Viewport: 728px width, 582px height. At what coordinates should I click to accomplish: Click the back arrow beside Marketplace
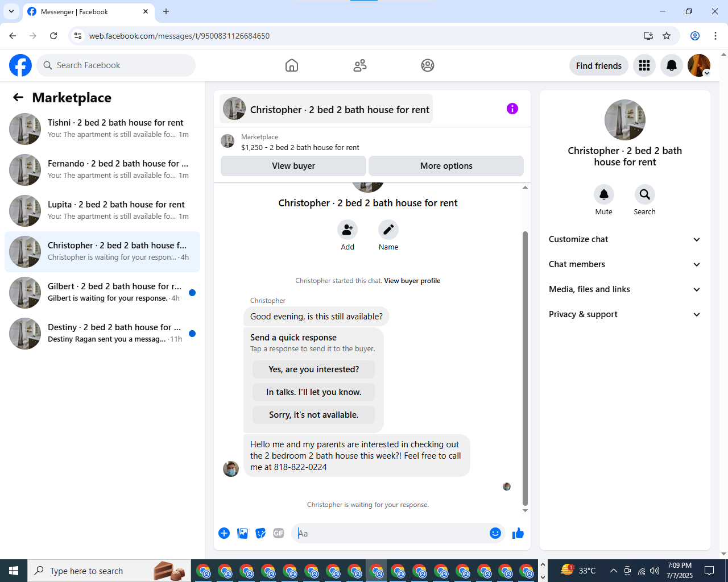click(18, 98)
